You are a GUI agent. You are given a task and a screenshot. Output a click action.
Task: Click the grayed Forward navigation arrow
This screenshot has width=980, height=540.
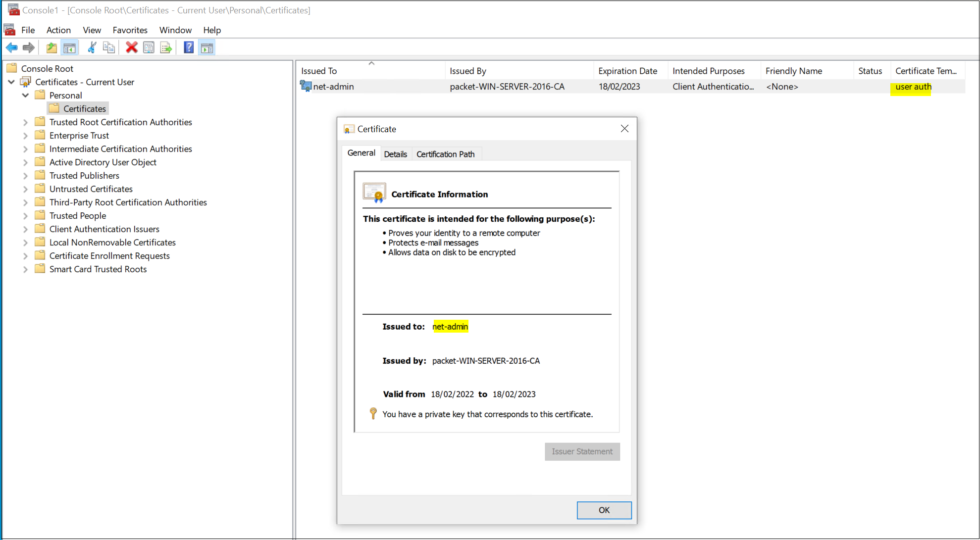[x=28, y=47]
